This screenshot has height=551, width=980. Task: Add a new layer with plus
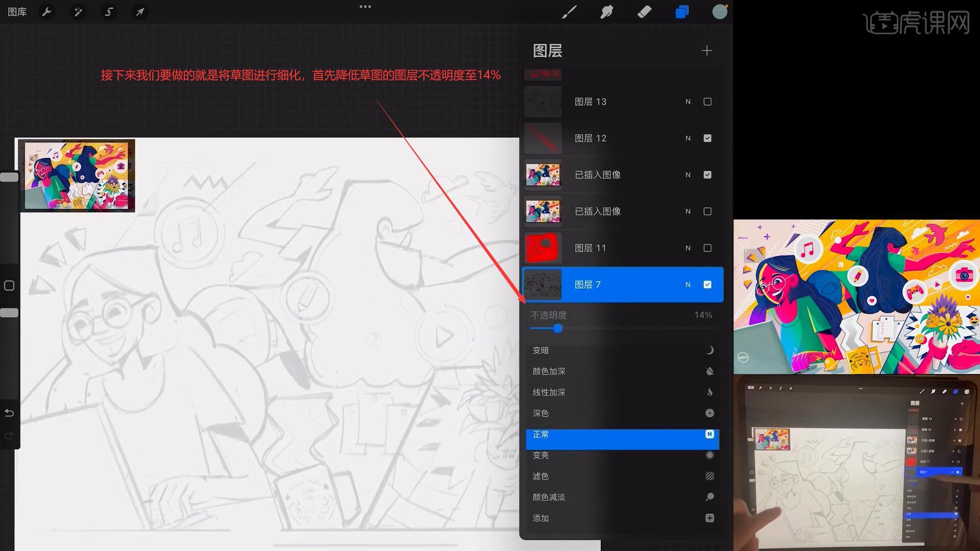pos(706,51)
